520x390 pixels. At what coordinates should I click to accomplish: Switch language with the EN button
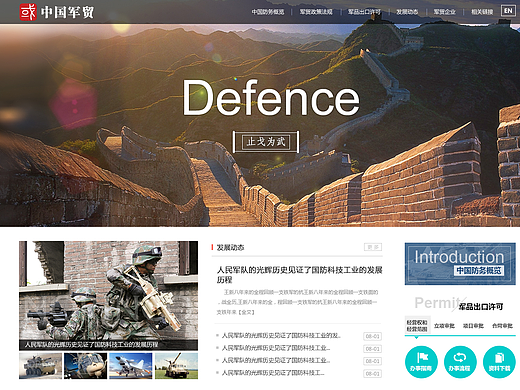(508, 11)
